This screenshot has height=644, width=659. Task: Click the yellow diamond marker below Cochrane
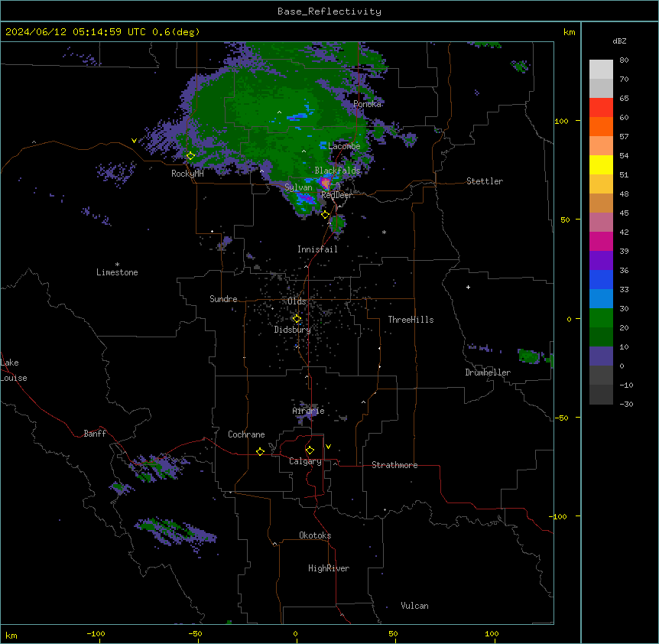[x=260, y=451]
